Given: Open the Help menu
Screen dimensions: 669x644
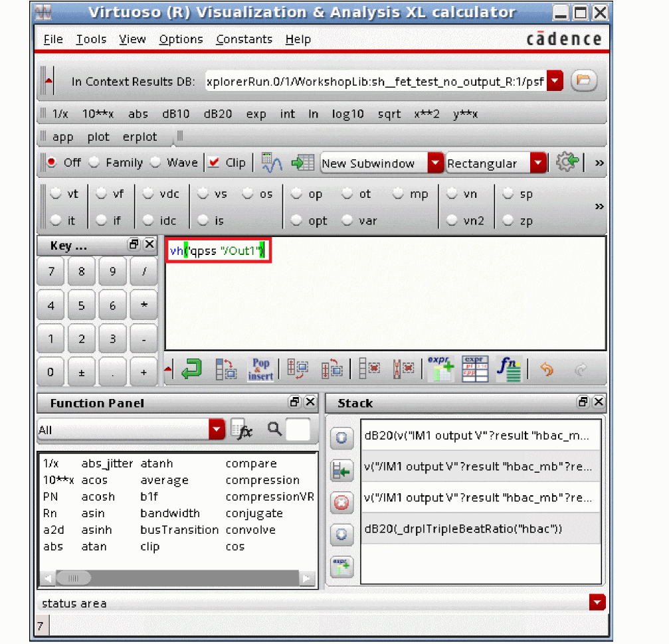Looking at the screenshot, I should point(298,39).
